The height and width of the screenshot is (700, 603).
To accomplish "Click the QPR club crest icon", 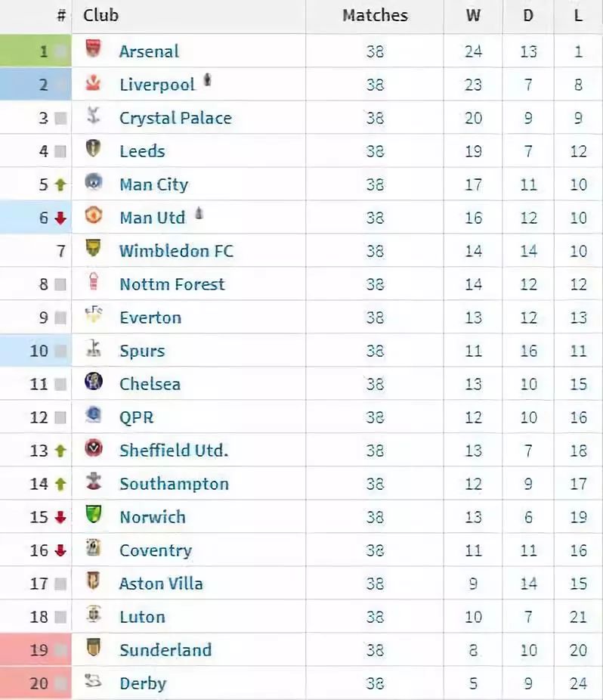I will 93,414.
